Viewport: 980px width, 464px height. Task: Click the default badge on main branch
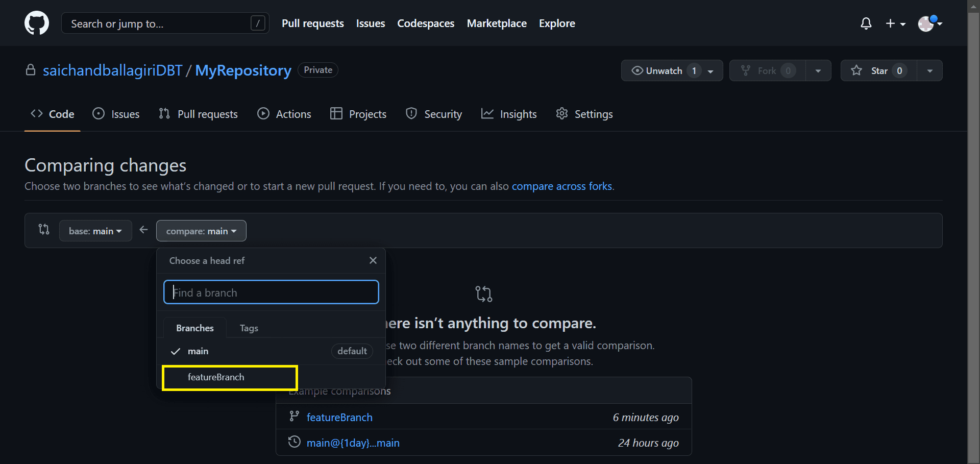point(352,351)
